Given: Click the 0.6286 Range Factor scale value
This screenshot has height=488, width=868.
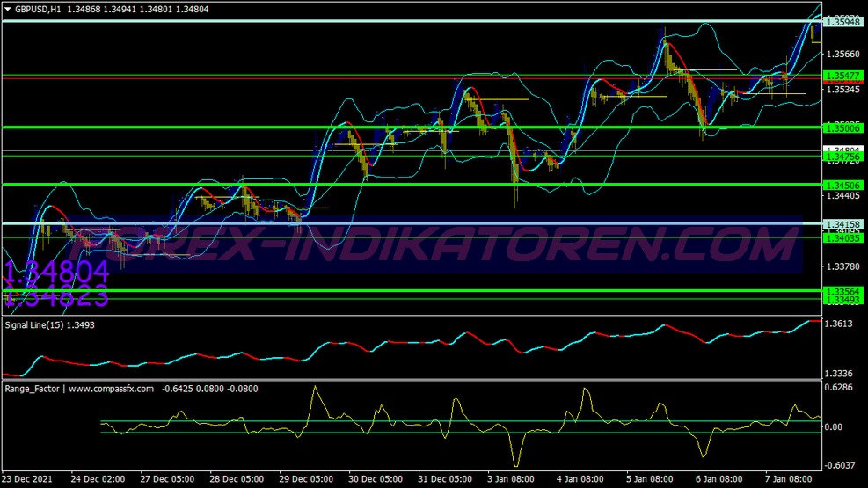Looking at the screenshot, I should tap(839, 387).
